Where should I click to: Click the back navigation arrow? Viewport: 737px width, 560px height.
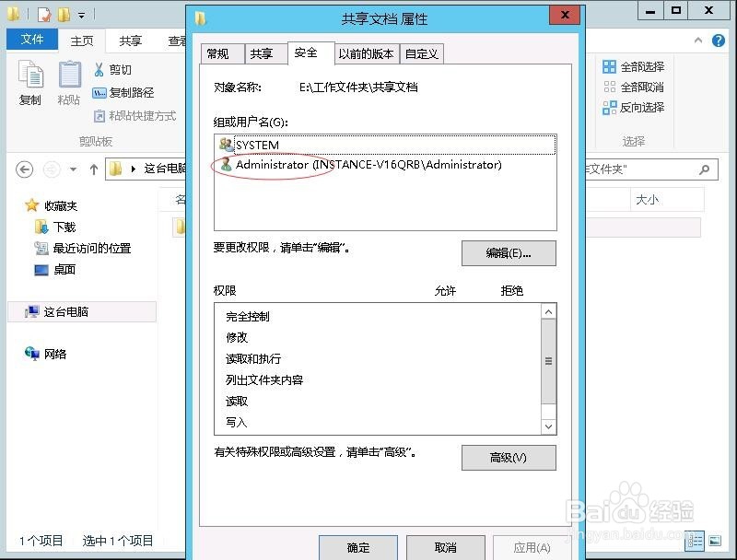pos(21,169)
